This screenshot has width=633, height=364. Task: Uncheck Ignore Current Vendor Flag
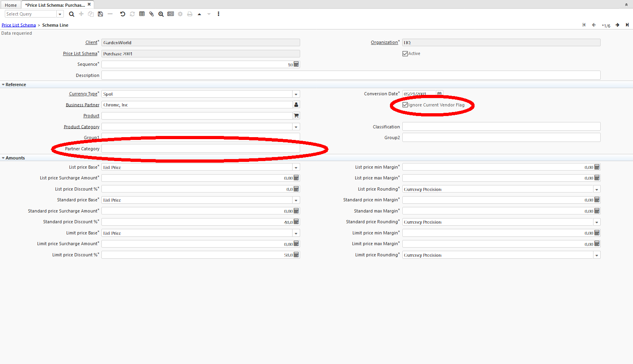[x=405, y=105]
